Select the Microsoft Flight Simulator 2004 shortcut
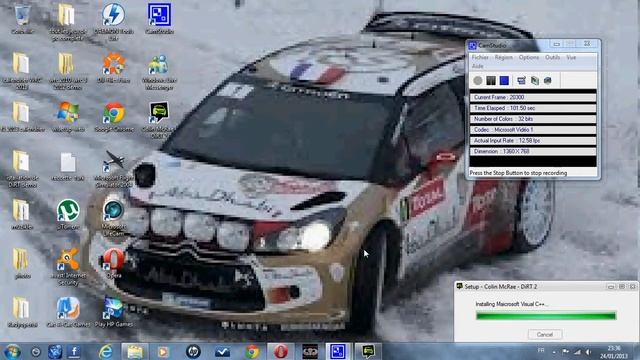The height and width of the screenshot is (360, 640). pyautogui.click(x=113, y=168)
